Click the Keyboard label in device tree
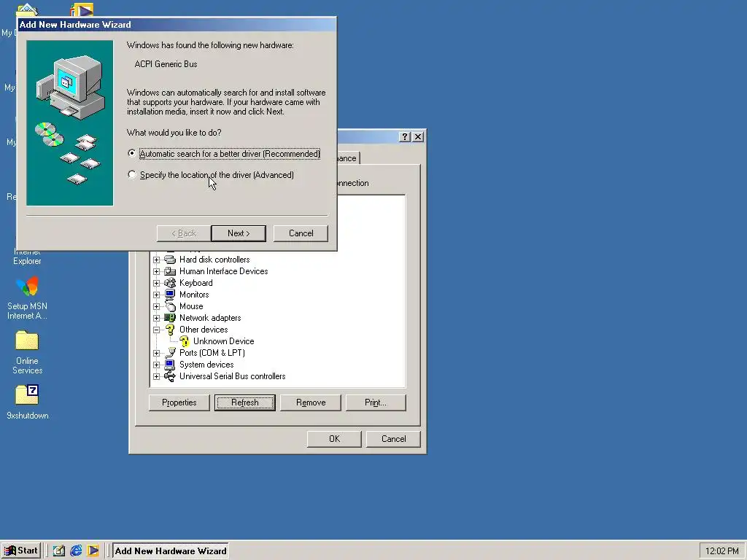The image size is (747, 560). coord(196,283)
